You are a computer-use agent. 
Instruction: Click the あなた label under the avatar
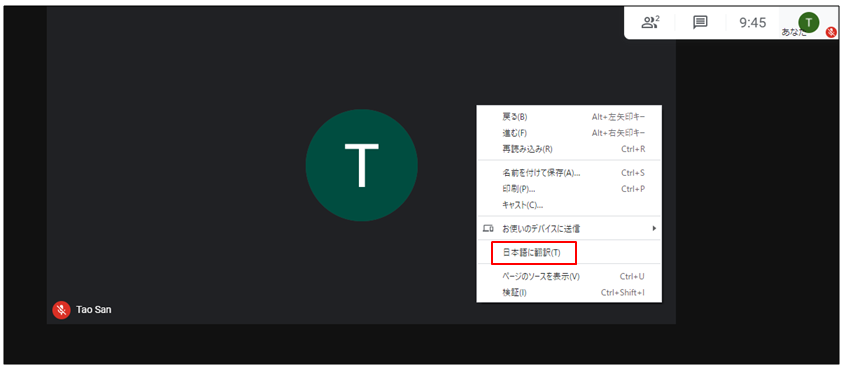pyautogui.click(x=794, y=32)
